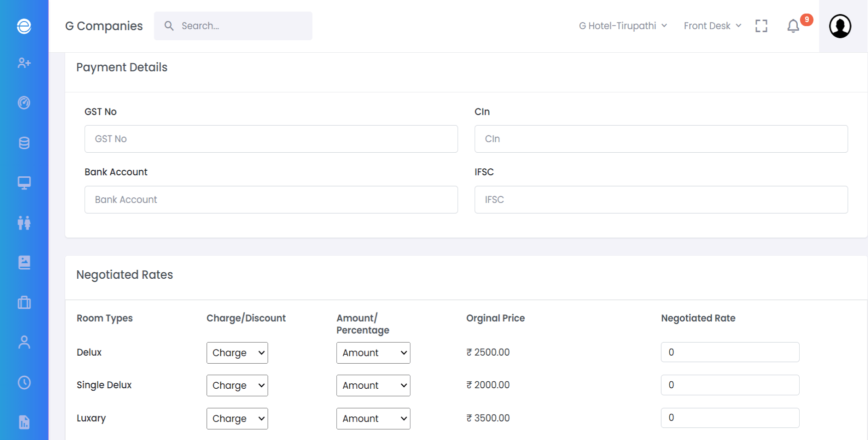Click the Orginal Price column header
The image size is (868, 440).
click(495, 318)
